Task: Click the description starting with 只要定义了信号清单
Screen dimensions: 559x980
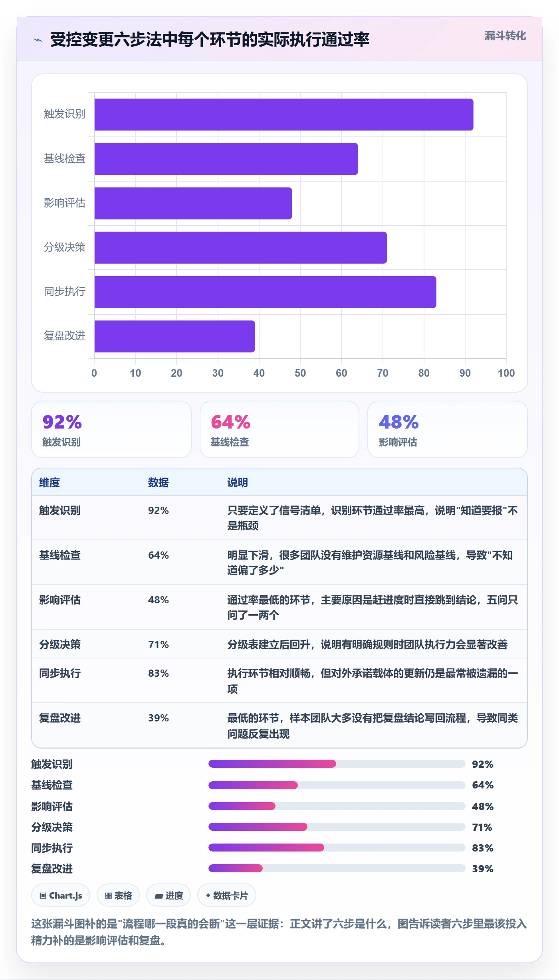Action: 373,518
